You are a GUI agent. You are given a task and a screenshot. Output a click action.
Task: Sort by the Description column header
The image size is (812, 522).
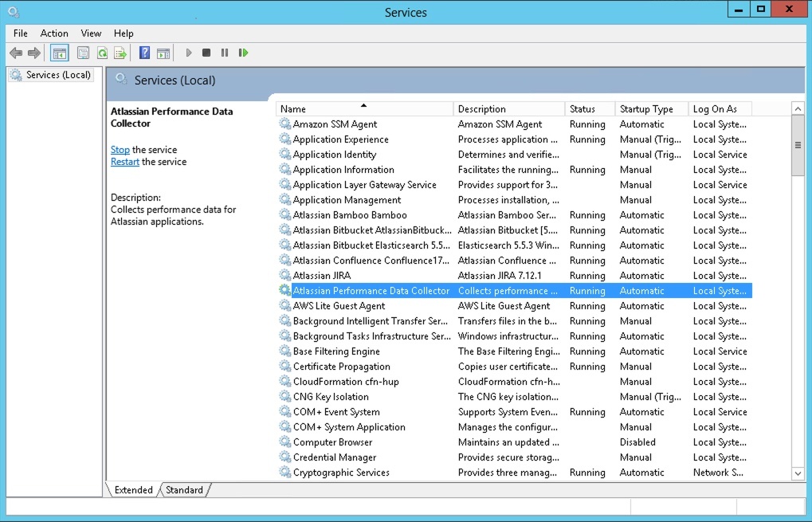509,108
